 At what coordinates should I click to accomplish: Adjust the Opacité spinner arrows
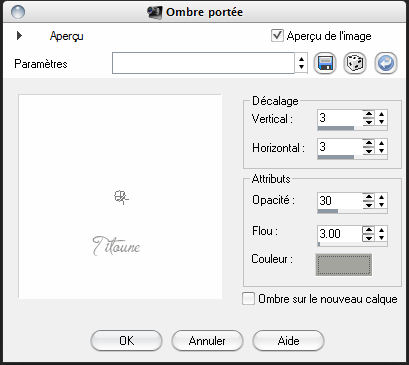[x=368, y=201]
